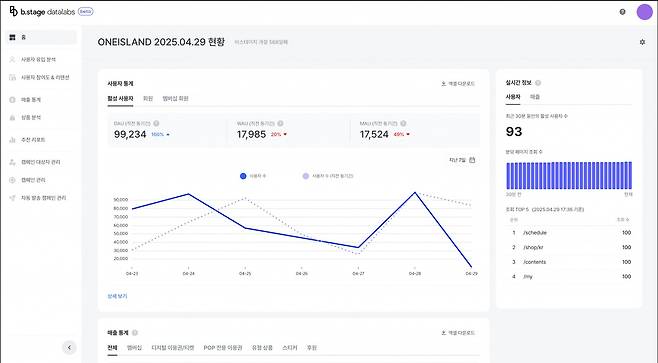Viewport: 658px width, 363px height.
Task: Click the user engagement & retention icon
Action: click(x=13, y=77)
